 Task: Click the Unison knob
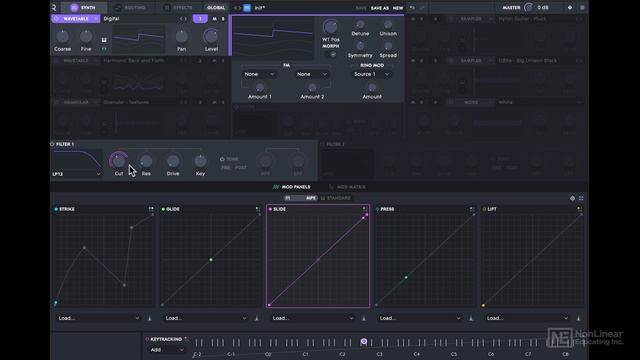pos(388,25)
